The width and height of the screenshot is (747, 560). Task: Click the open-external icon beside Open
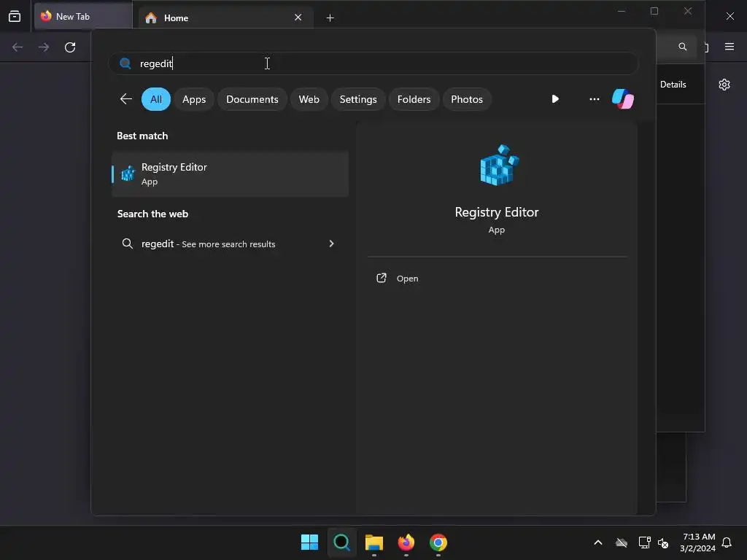tap(381, 278)
